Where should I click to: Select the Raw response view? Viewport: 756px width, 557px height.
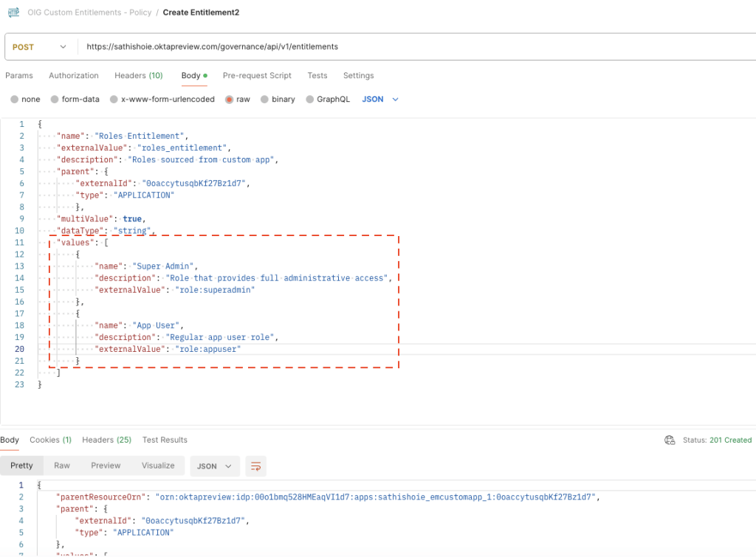tap(62, 466)
